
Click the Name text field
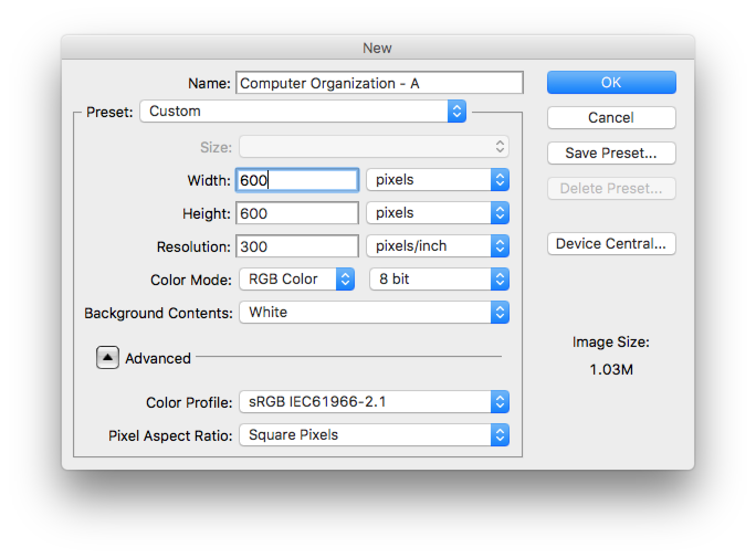379,83
